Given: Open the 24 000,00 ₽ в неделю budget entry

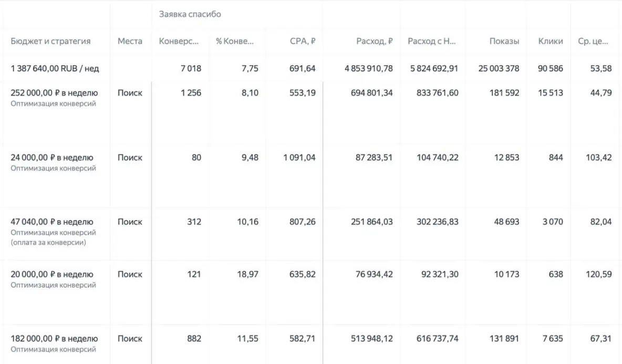Looking at the screenshot, I should click(x=52, y=158).
